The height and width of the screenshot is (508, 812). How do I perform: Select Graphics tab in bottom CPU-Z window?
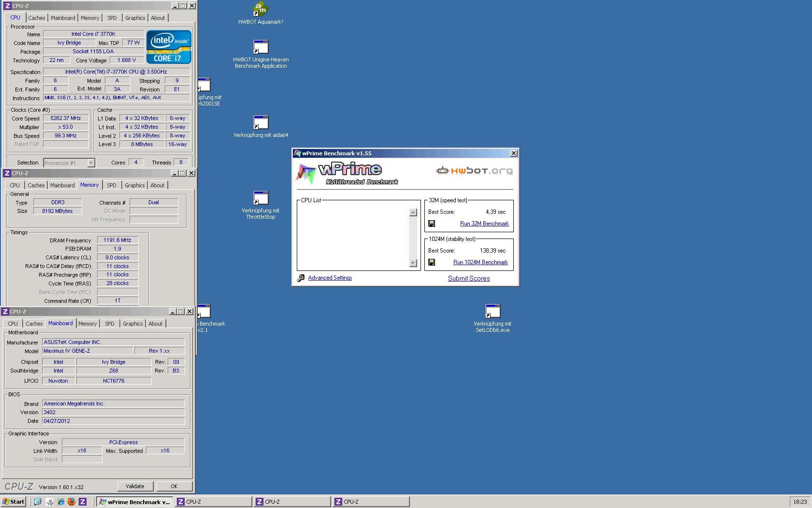click(x=132, y=324)
